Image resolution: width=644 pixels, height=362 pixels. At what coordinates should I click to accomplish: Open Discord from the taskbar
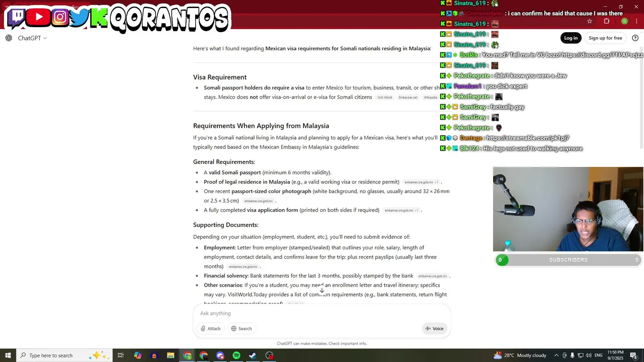[x=220, y=355]
